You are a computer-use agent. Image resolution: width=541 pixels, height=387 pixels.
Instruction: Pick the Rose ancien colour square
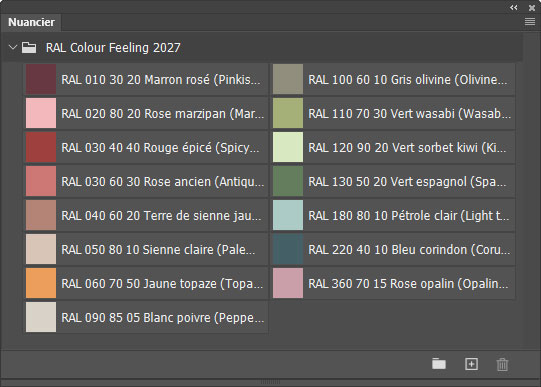(x=41, y=181)
